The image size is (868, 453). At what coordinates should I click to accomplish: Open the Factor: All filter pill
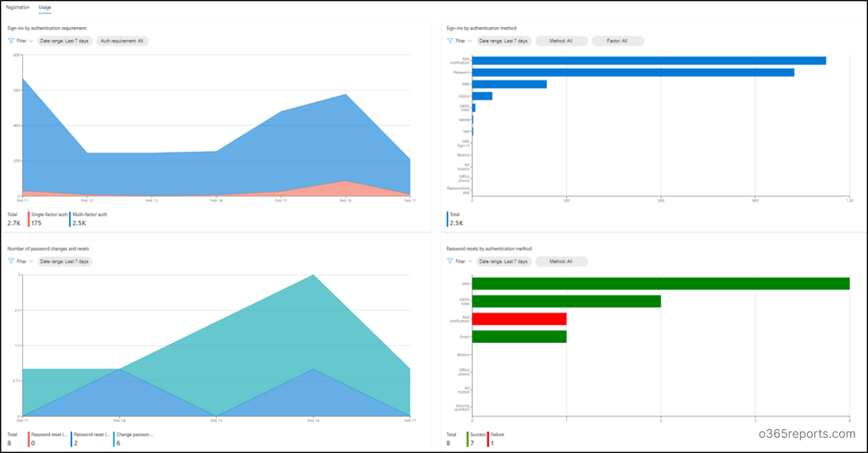coord(617,41)
